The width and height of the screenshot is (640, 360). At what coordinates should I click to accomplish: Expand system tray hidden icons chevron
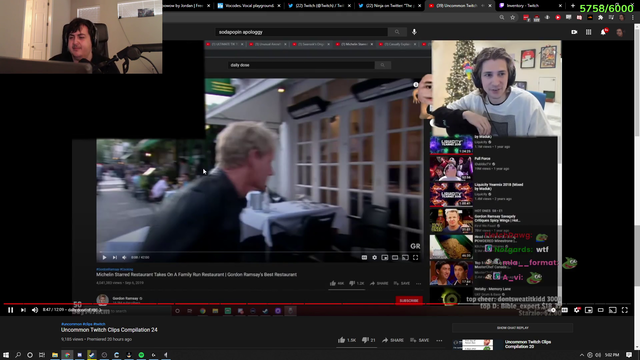pos(582,355)
